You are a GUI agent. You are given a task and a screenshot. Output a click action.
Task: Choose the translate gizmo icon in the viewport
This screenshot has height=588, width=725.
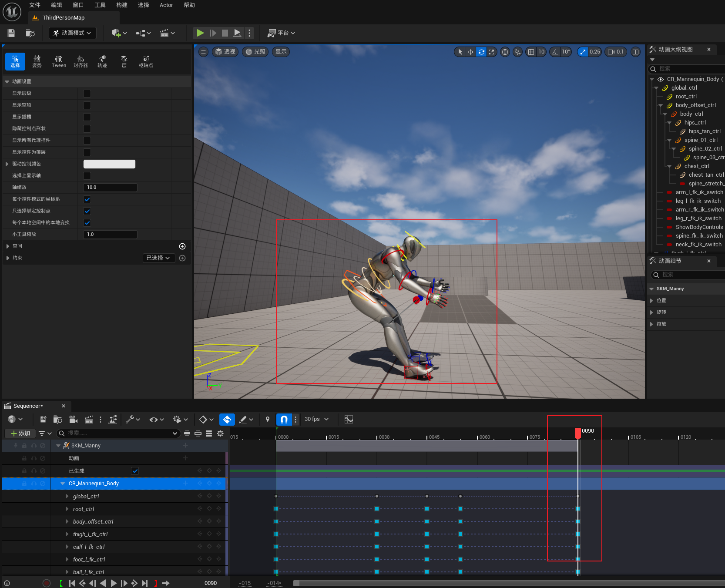click(x=470, y=52)
